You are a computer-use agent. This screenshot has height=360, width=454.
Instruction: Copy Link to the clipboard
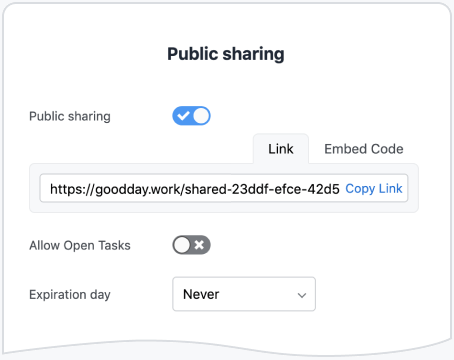pos(374,189)
